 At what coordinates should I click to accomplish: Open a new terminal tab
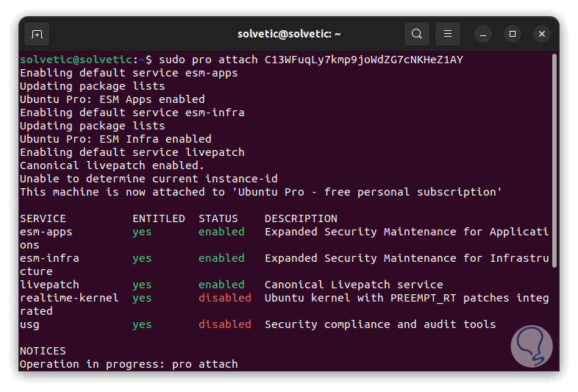tap(37, 34)
